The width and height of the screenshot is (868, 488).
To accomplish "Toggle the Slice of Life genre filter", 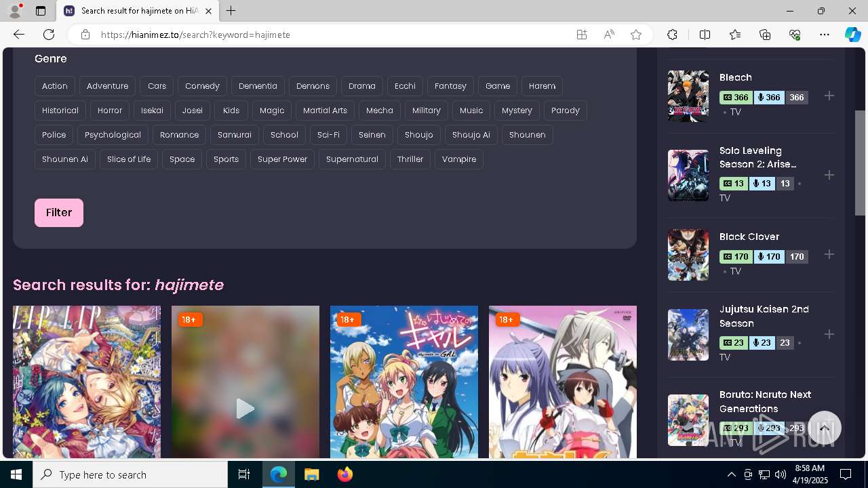I will [129, 159].
